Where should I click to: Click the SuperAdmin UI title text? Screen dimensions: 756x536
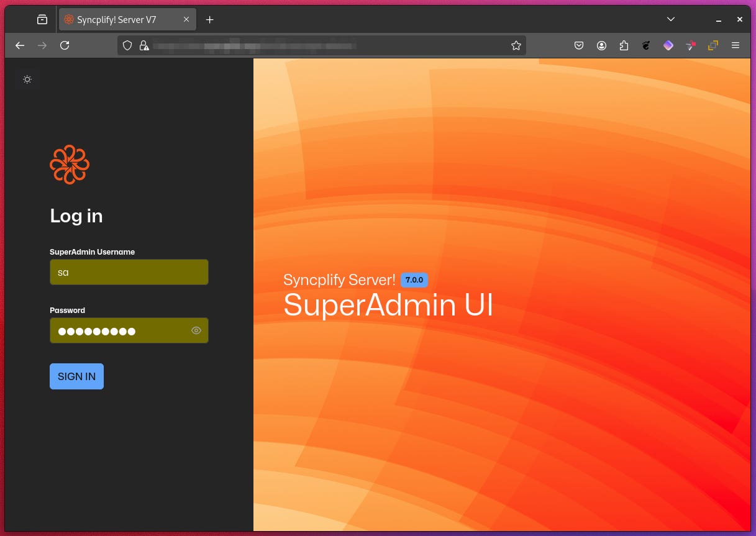[x=388, y=305]
